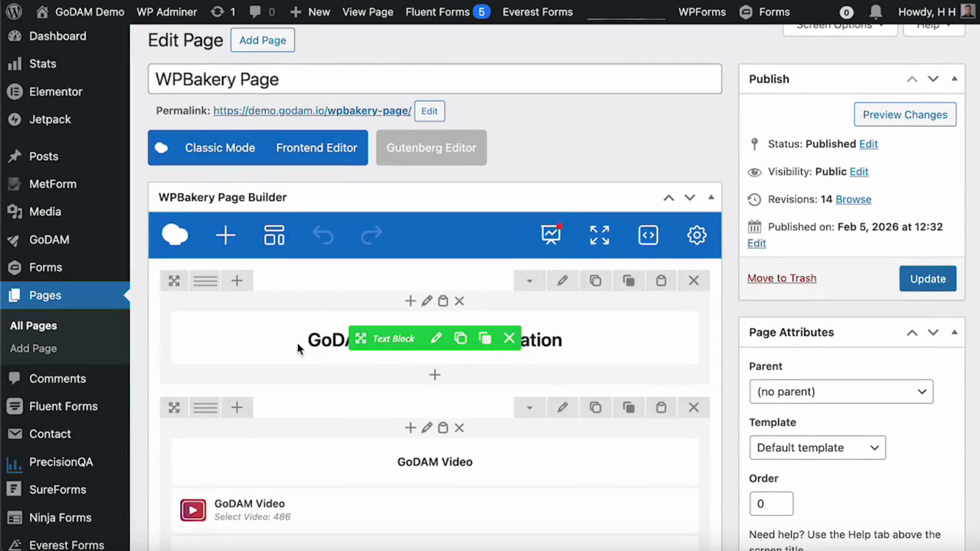The width and height of the screenshot is (980, 551).
Task: Open the WPBakery page settings gear icon
Action: pos(696,235)
